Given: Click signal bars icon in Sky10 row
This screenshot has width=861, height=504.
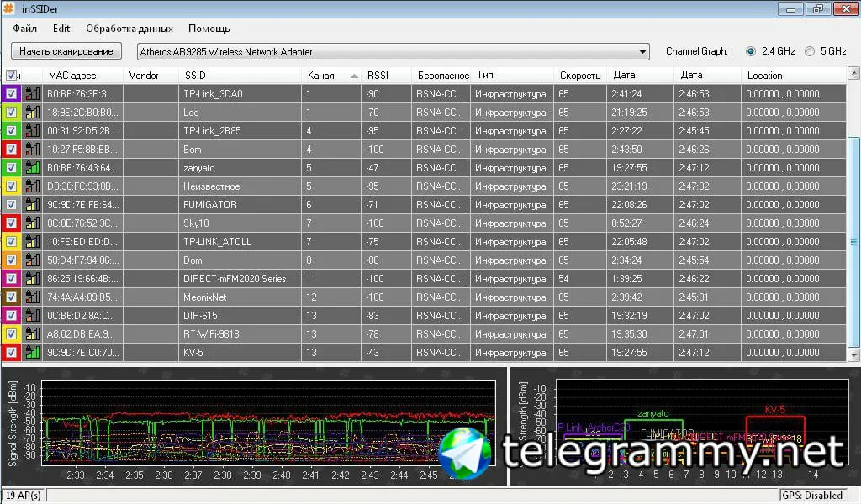Looking at the screenshot, I should (x=33, y=223).
